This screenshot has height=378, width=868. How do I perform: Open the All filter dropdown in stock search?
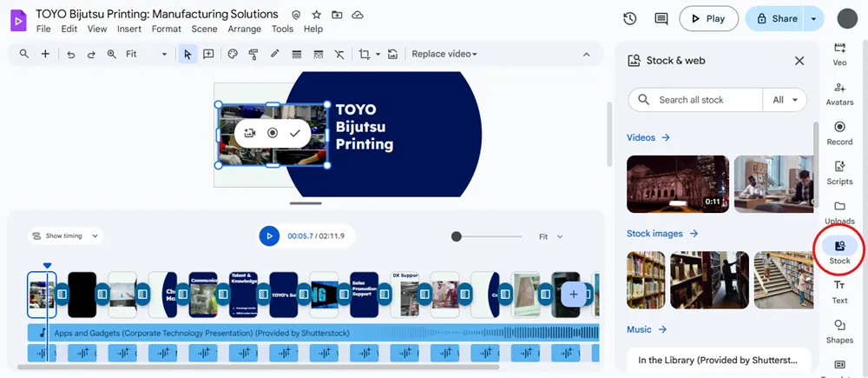[785, 100]
